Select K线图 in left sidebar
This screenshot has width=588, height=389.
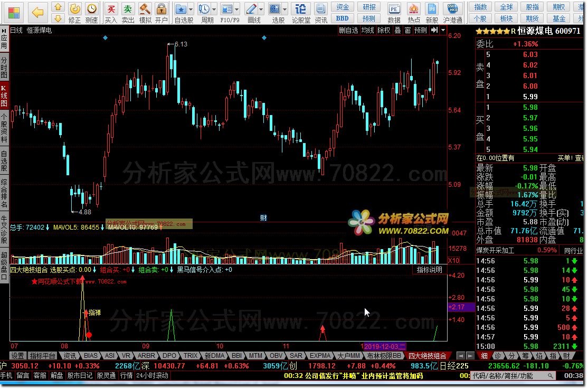(x=4, y=96)
